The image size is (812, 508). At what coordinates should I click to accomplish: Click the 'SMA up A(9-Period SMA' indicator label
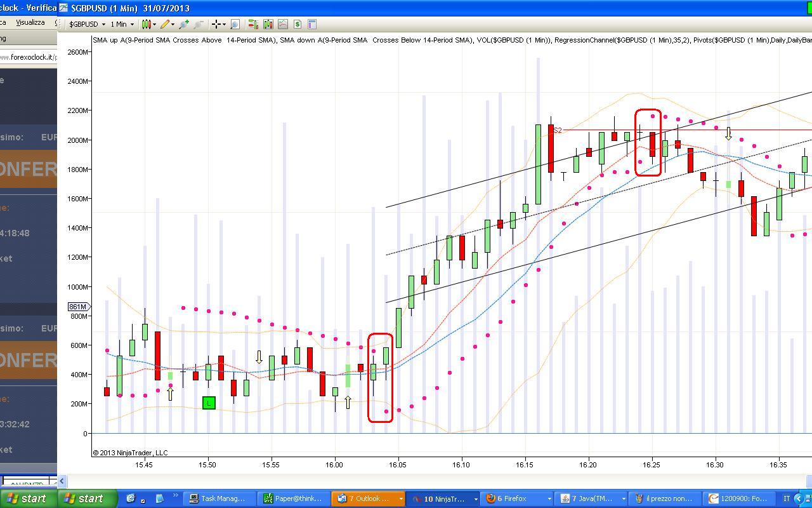tap(130, 40)
